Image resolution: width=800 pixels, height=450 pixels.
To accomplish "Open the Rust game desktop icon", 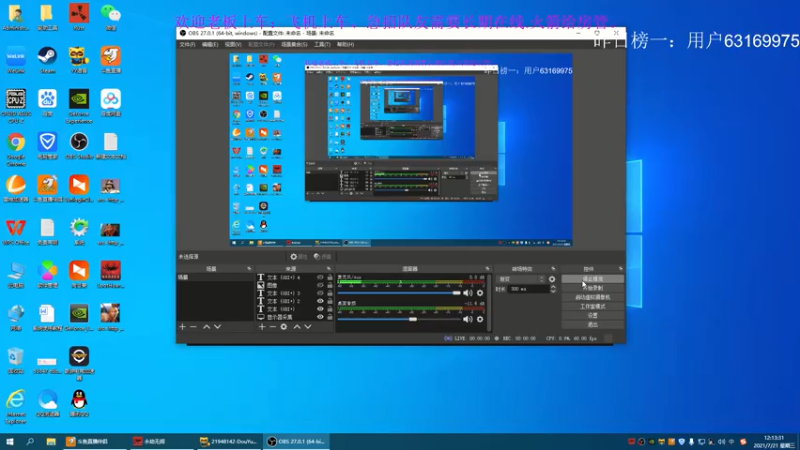I will click(x=79, y=17).
